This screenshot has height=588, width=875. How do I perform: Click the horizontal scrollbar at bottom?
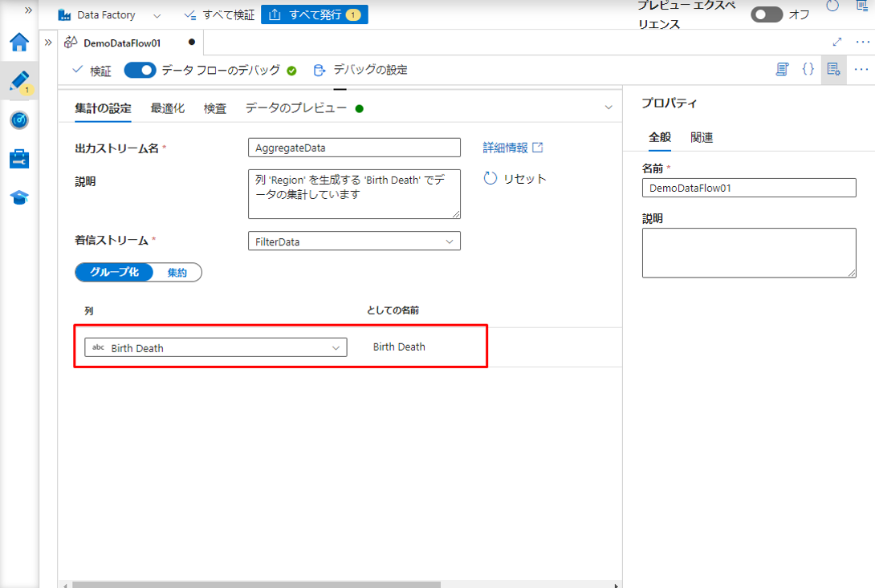pos(257,585)
